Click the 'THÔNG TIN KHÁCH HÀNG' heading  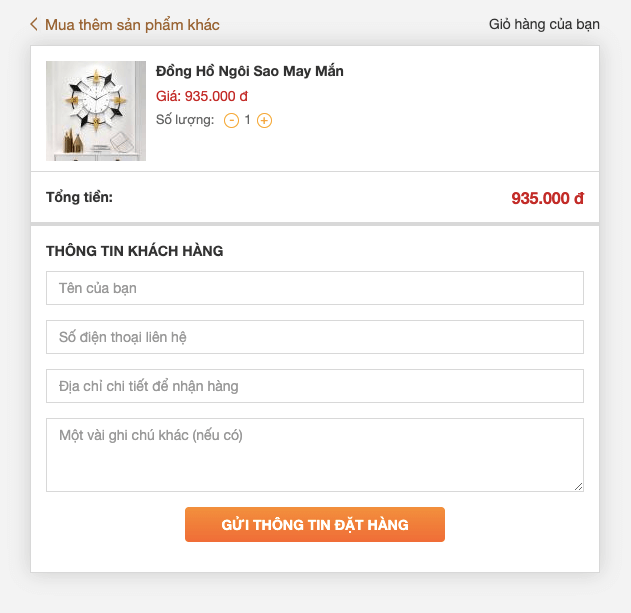coord(134,251)
